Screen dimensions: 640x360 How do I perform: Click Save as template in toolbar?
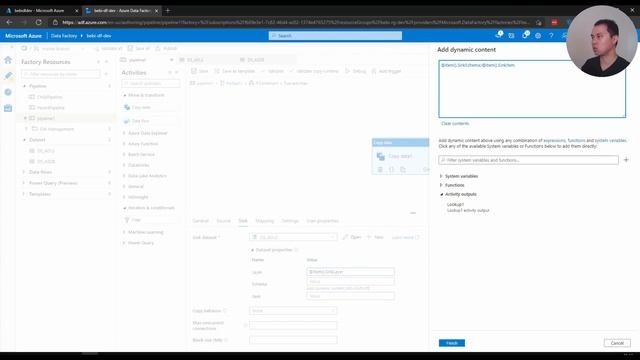[235, 71]
